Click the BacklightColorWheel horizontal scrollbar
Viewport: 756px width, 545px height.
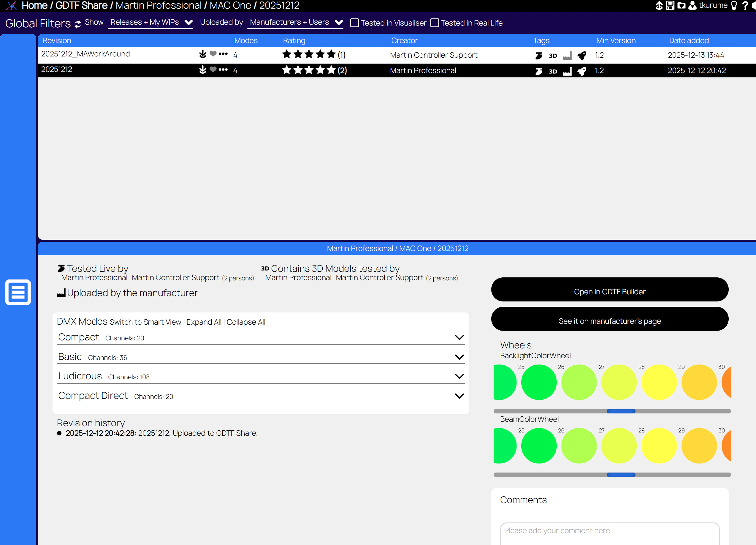coord(612,411)
